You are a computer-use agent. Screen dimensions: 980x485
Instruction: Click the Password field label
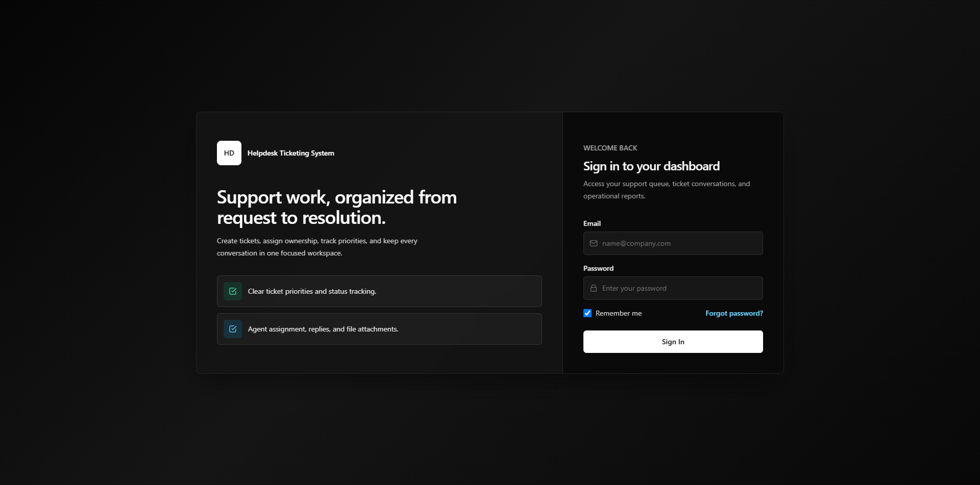(598, 268)
